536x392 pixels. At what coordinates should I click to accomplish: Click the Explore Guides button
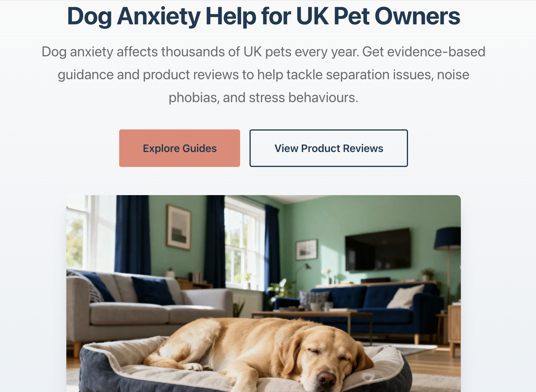click(180, 148)
